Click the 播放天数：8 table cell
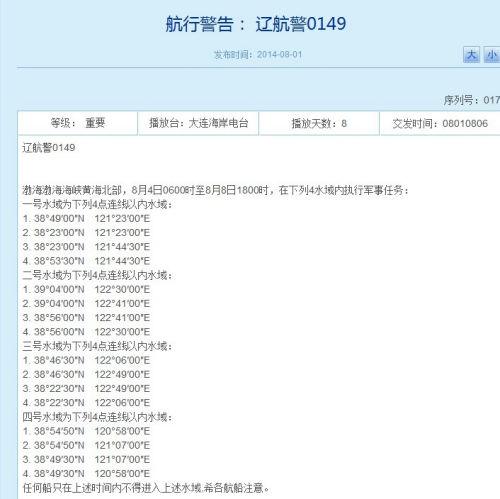 319,123
